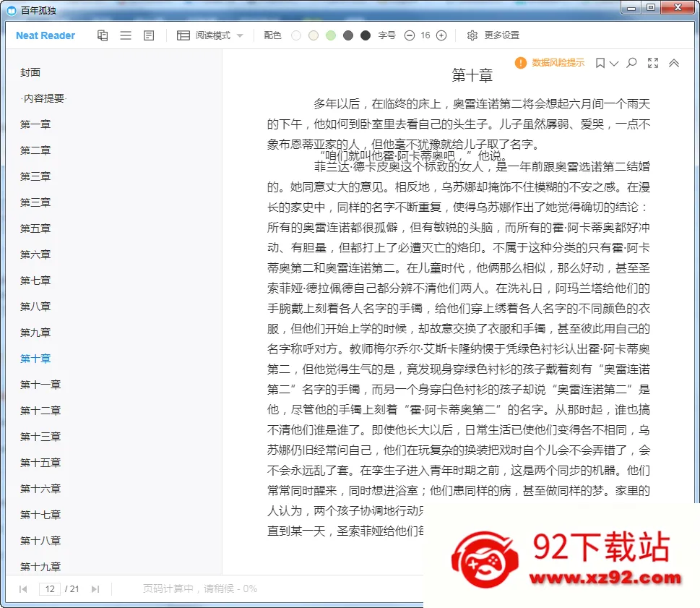Maximize the 百年孤独 window
700x608 pixels.
pyautogui.click(x=651, y=7)
